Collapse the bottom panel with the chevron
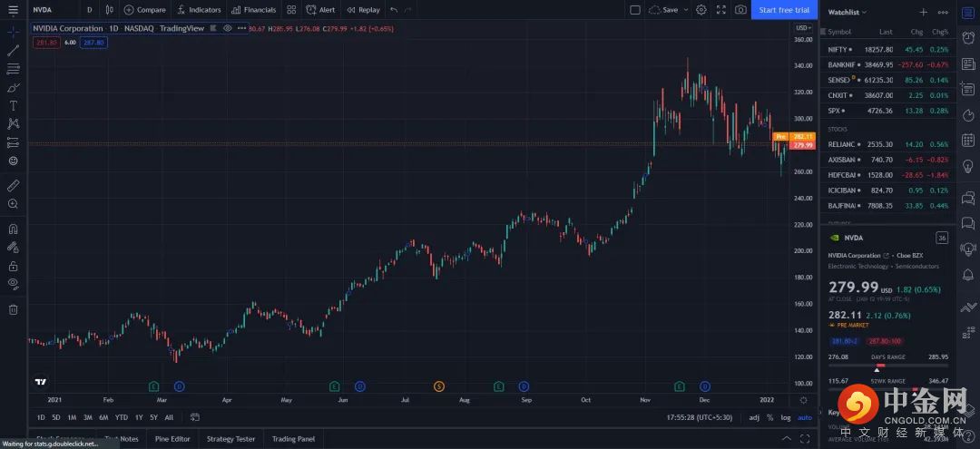Viewport: 980px width, 449px height. pos(787,438)
